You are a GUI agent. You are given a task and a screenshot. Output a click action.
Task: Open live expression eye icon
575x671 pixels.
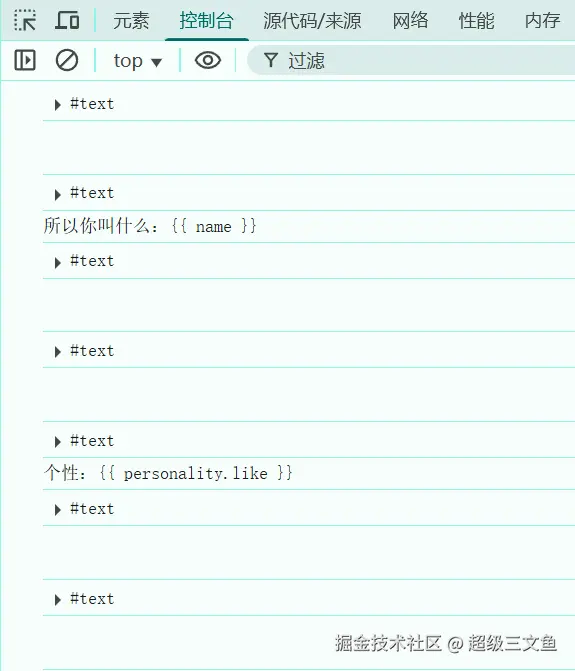[x=207, y=60]
